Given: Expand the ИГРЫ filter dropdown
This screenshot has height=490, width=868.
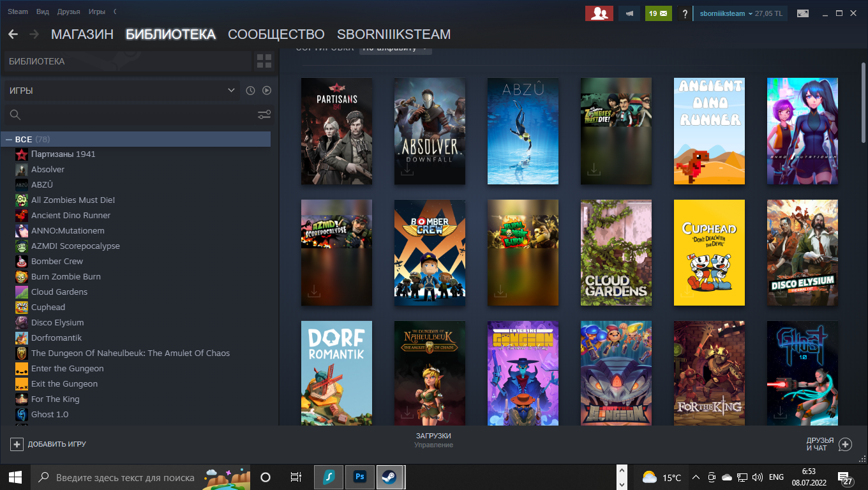Looking at the screenshot, I should [121, 91].
